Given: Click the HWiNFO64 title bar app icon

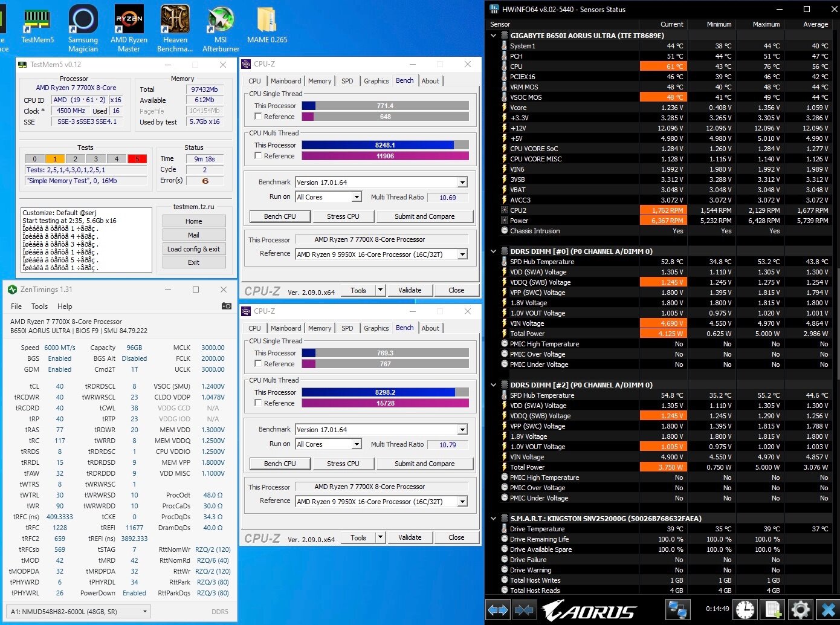Looking at the screenshot, I should click(494, 9).
